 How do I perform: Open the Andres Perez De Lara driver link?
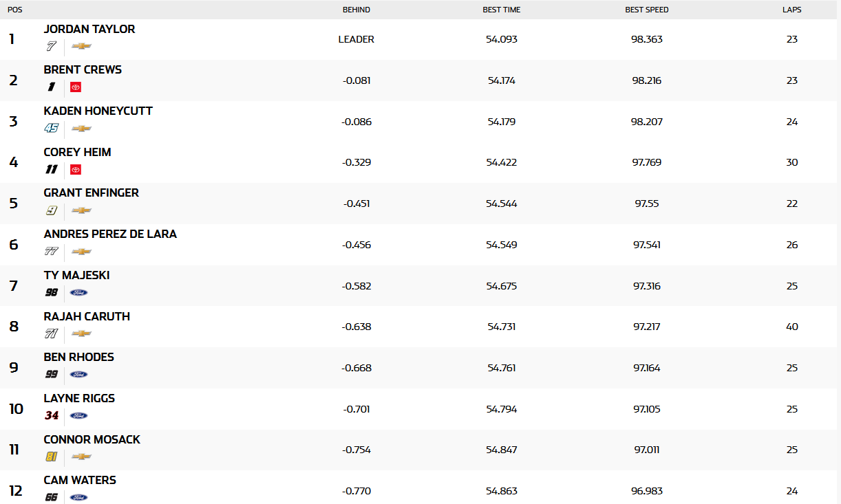(110, 234)
